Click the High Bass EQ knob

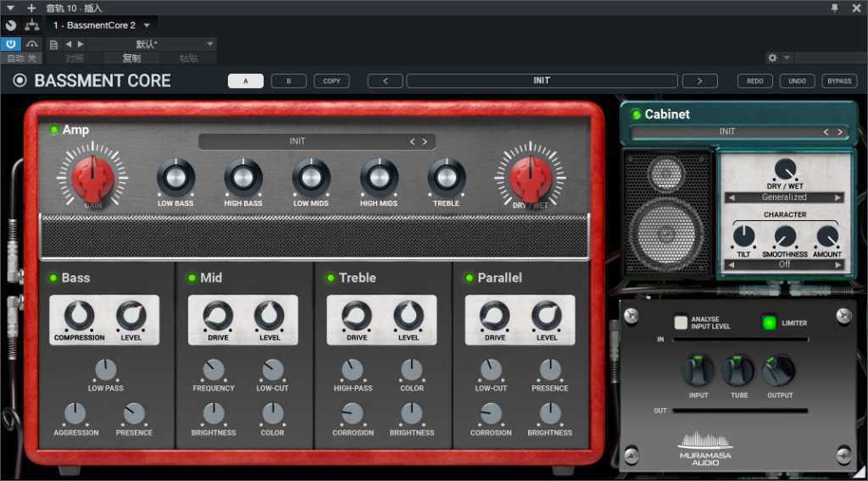pos(243,178)
